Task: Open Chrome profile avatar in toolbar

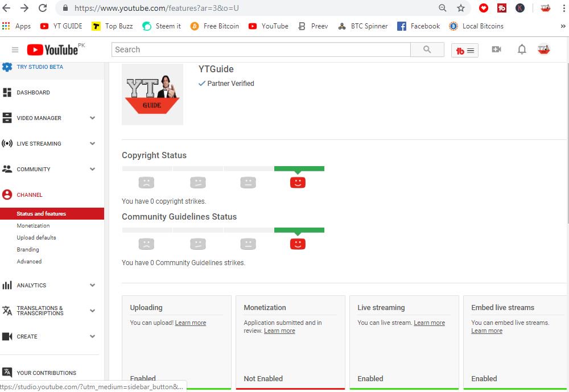Action: coord(546,8)
